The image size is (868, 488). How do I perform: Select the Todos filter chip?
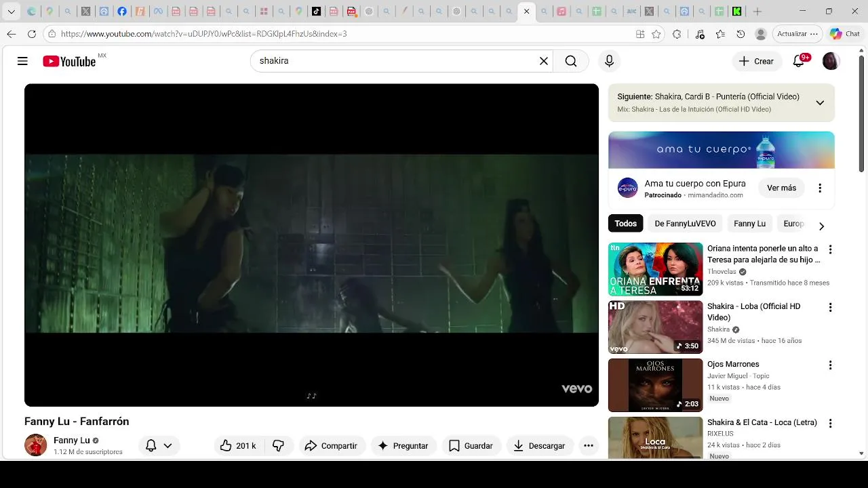[625, 224]
